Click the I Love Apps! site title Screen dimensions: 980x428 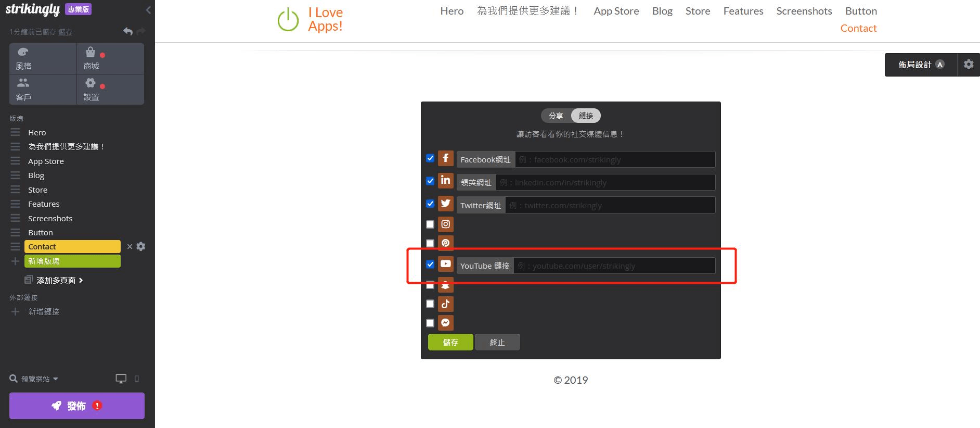tap(326, 19)
